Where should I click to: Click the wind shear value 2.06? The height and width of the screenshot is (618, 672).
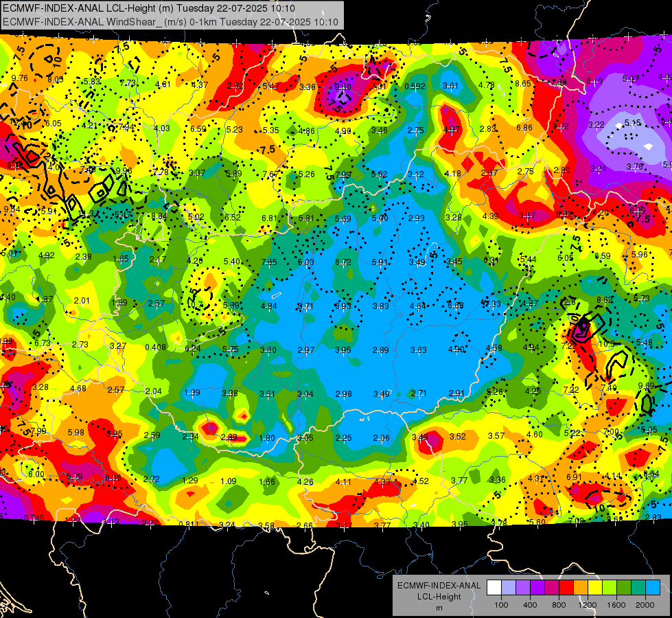(x=382, y=438)
